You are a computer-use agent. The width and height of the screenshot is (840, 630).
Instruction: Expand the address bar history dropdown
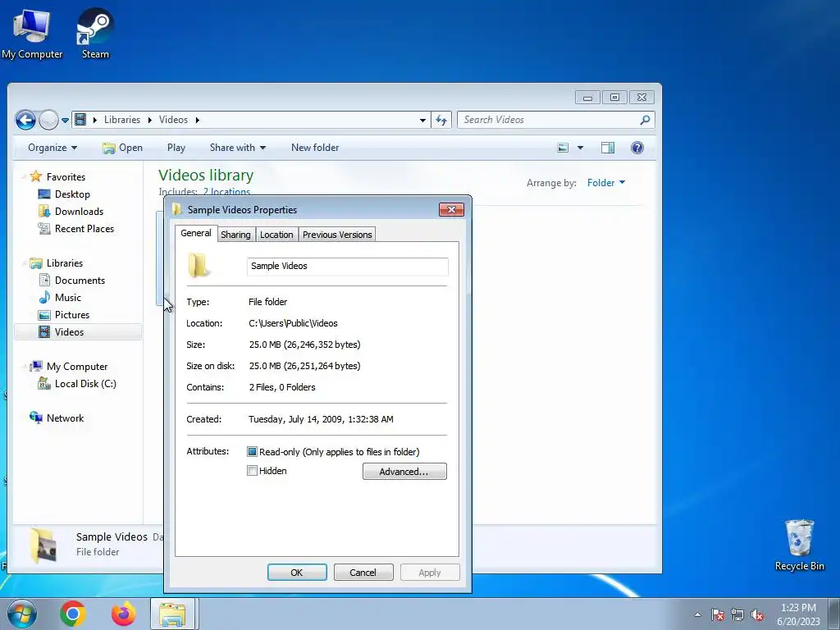[x=422, y=120]
